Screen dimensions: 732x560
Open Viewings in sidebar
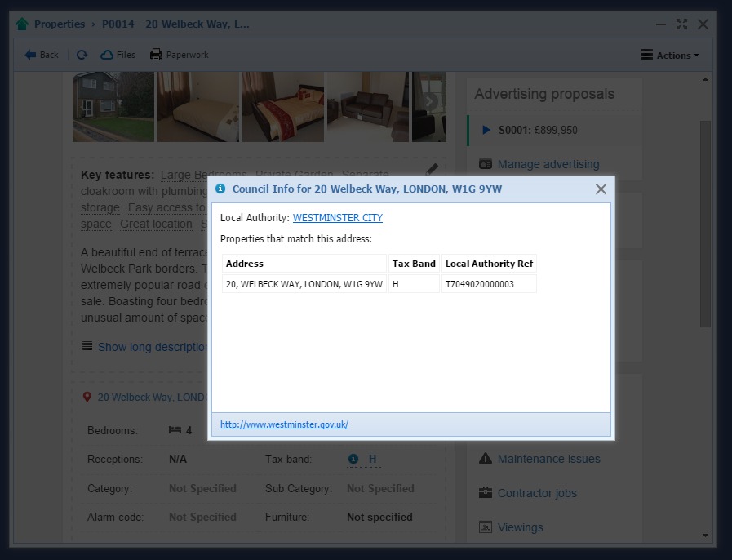pyautogui.click(x=519, y=527)
